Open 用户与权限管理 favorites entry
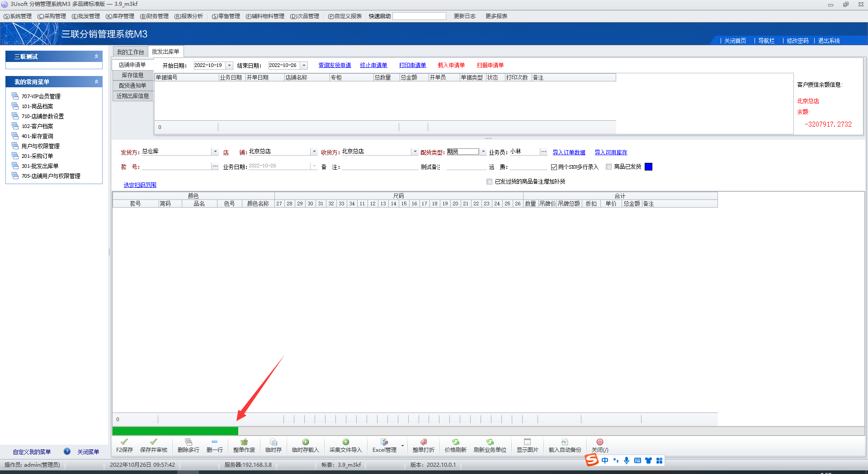868x474 pixels. coord(41,146)
